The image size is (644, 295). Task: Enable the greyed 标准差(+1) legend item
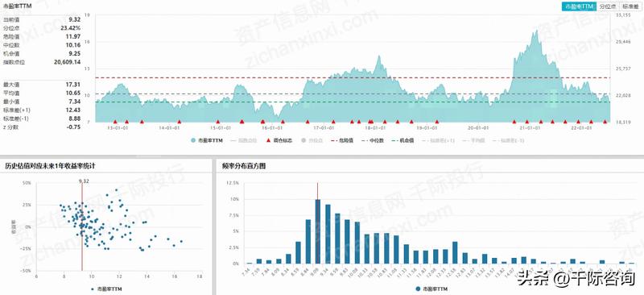[x=438, y=140]
